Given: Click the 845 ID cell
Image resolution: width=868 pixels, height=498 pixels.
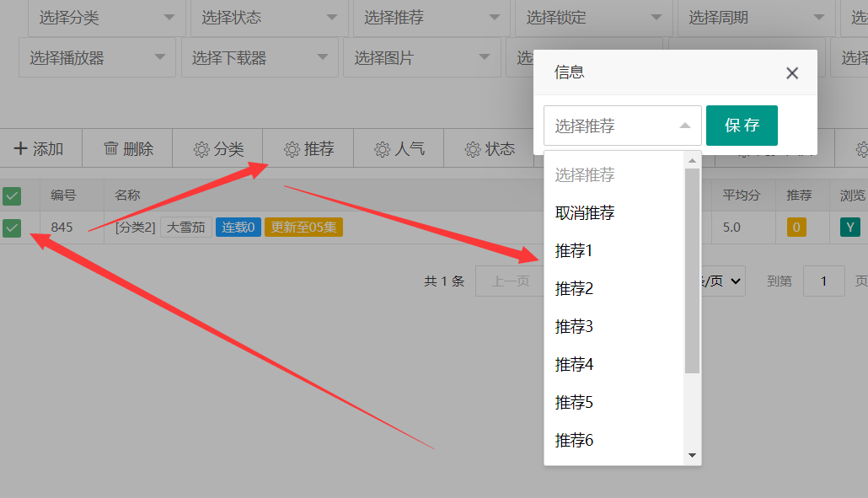Looking at the screenshot, I should (x=62, y=227).
